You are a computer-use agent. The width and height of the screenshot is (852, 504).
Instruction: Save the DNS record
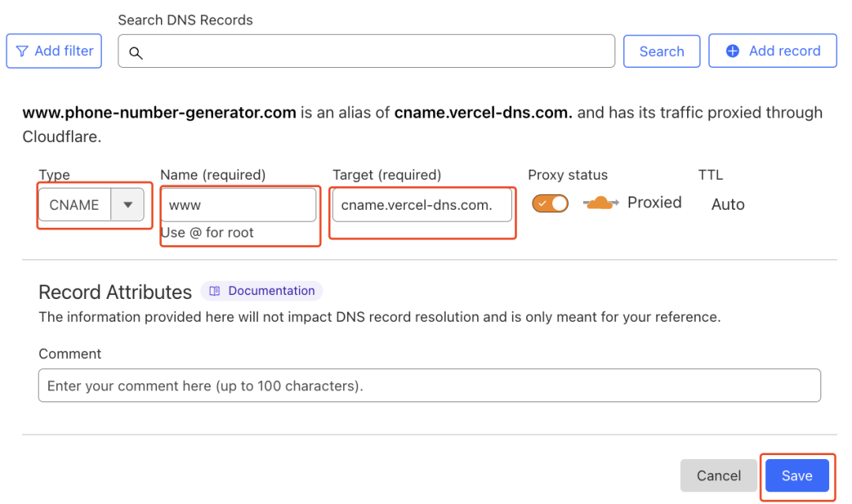(797, 476)
